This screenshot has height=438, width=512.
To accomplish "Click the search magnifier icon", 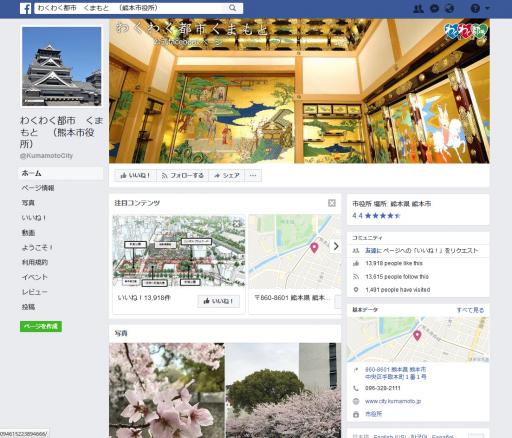I will [x=233, y=8].
